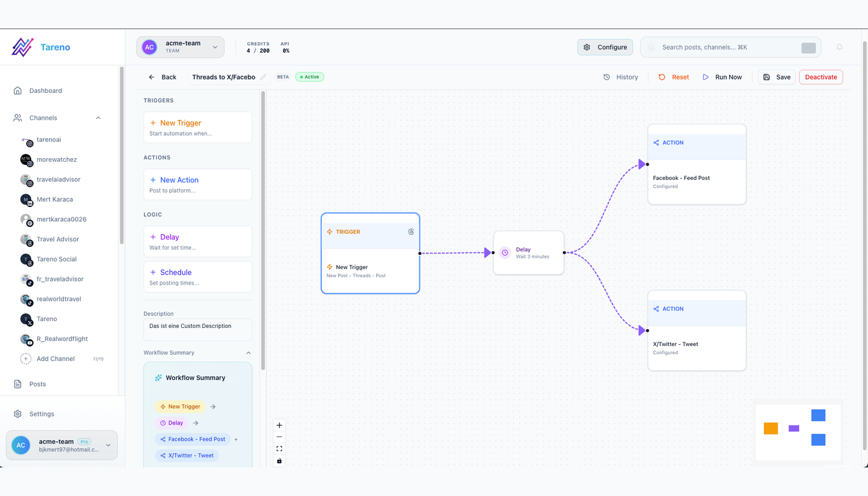Add a Delay logic block
Viewport: 868px width, 496px height.
tap(198, 241)
